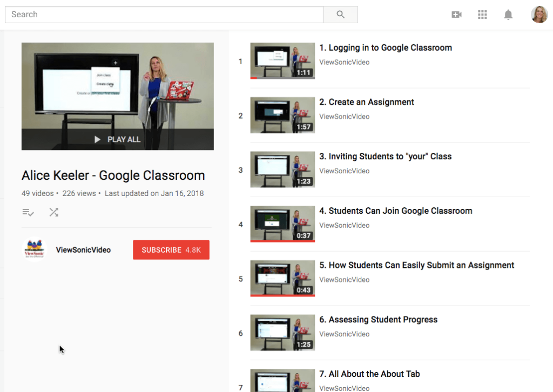
Task: Click ViewSonicVideo under All About the About Tab
Action: click(344, 388)
